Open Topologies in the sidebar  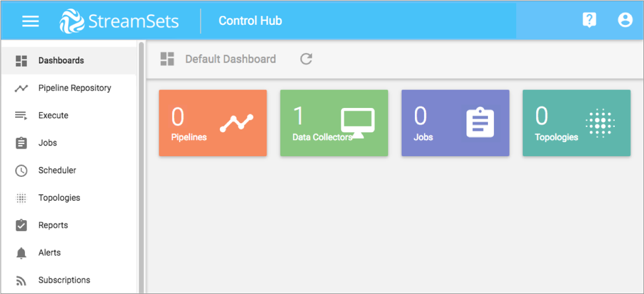pyautogui.click(x=59, y=198)
